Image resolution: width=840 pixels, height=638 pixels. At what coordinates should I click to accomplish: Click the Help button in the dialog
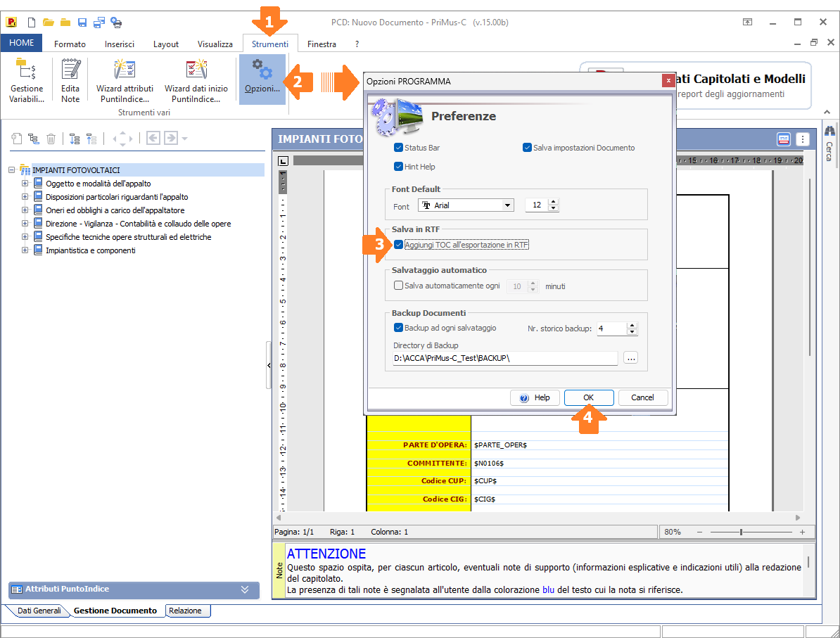535,397
